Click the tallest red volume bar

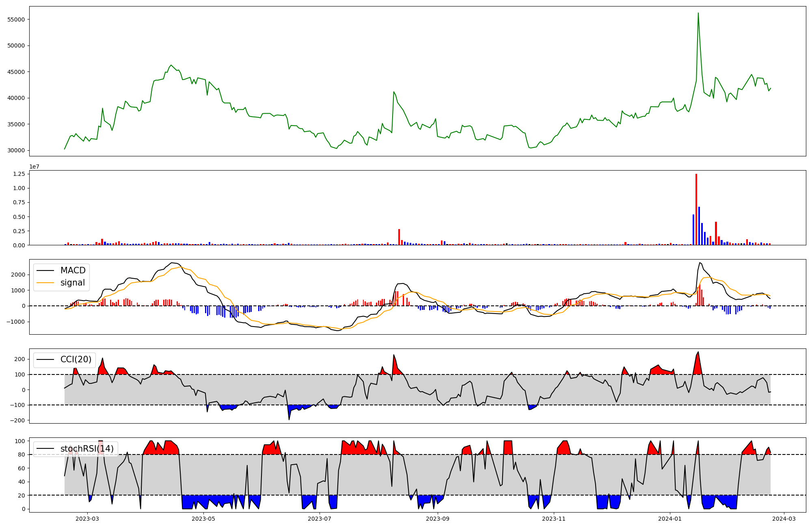pyautogui.click(x=696, y=209)
